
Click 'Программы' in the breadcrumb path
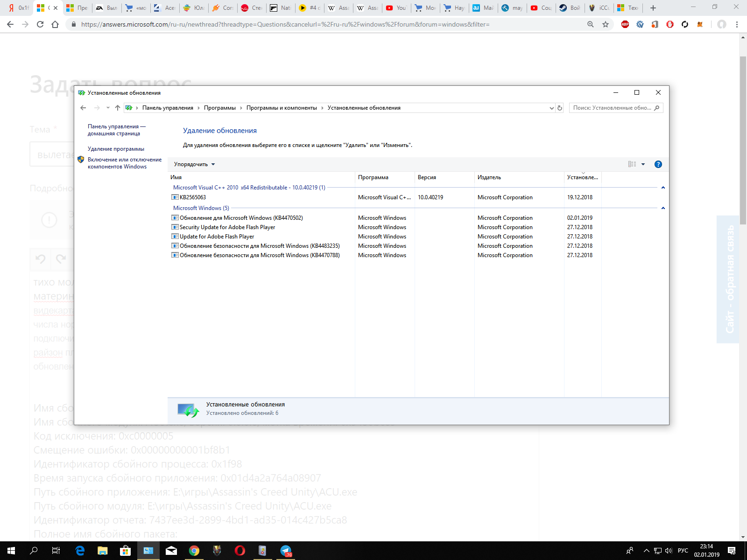pyautogui.click(x=219, y=108)
